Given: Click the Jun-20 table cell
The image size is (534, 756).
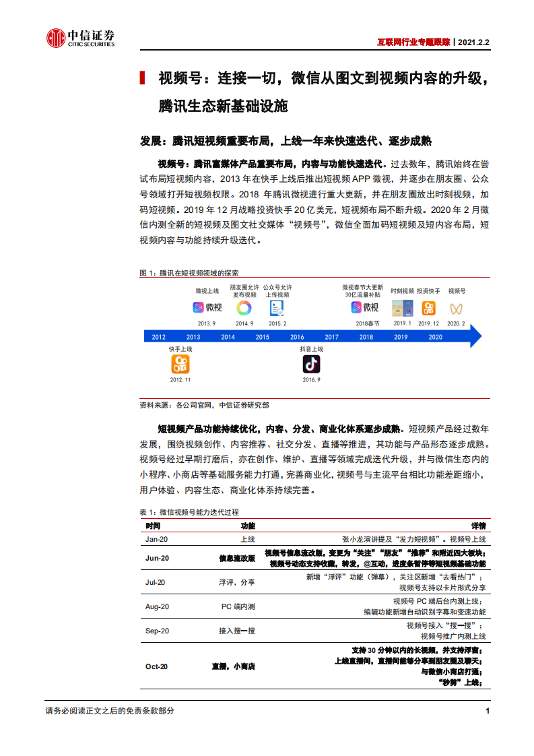Looking at the screenshot, I should click(157, 558).
